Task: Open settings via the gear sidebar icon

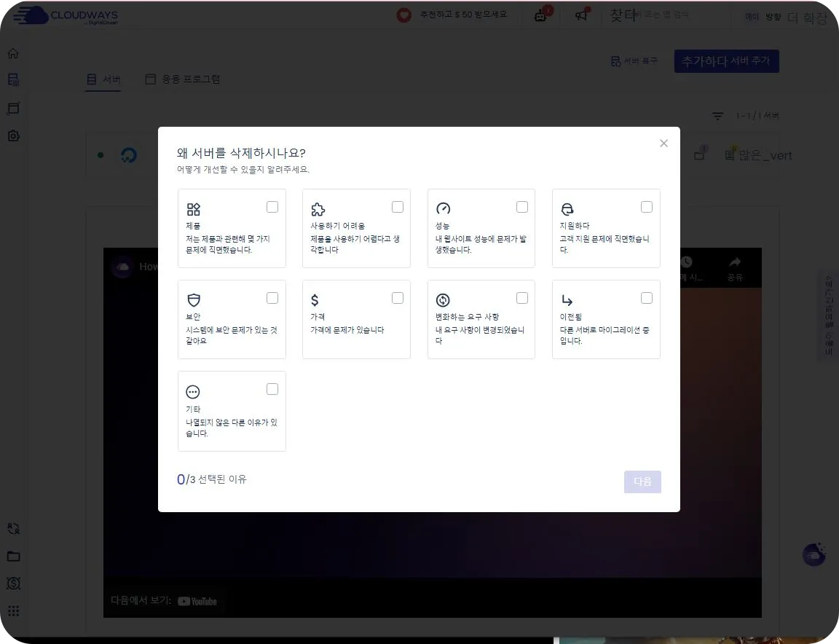Action: pos(13,136)
